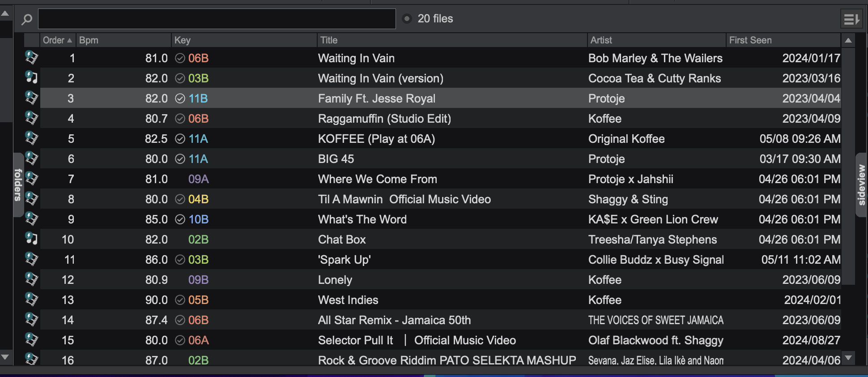
Task: Sort tracks by Artist column header
Action: pos(656,40)
